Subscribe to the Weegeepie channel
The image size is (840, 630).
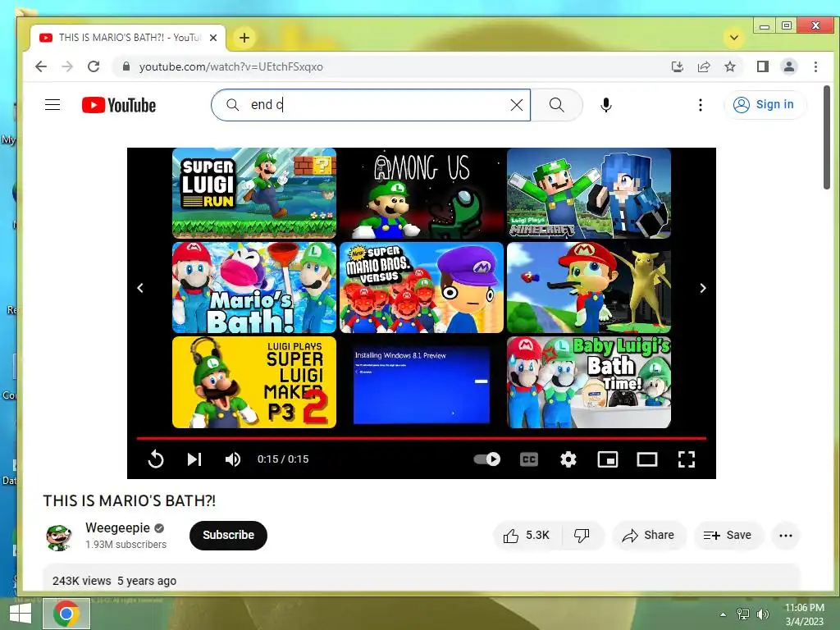[228, 535]
